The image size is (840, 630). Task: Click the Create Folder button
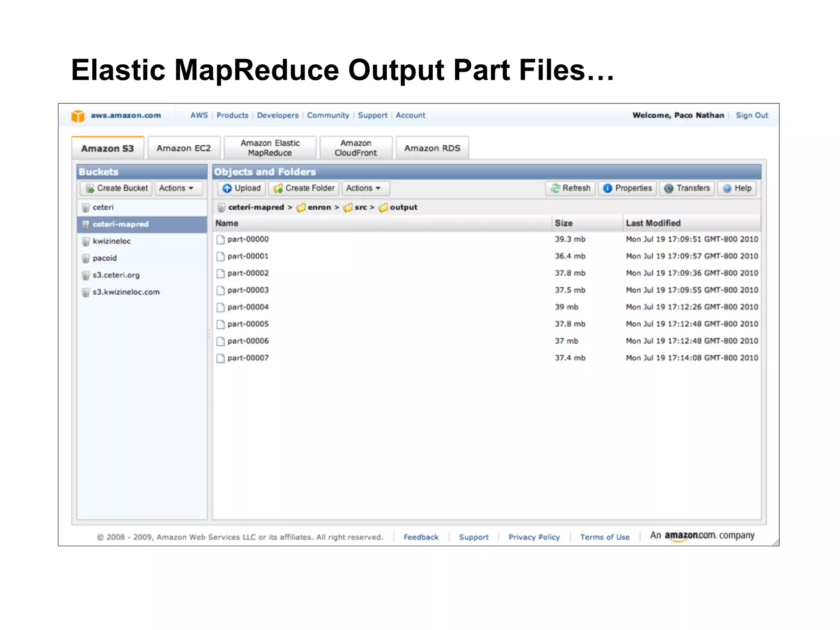click(x=304, y=188)
